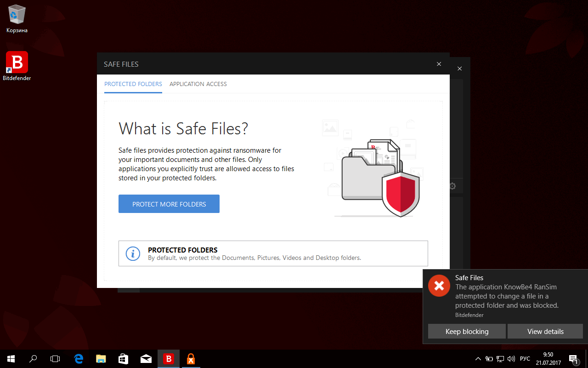Click the PROTECT MORE FOLDERS button
Image resolution: width=588 pixels, height=368 pixels.
point(169,204)
